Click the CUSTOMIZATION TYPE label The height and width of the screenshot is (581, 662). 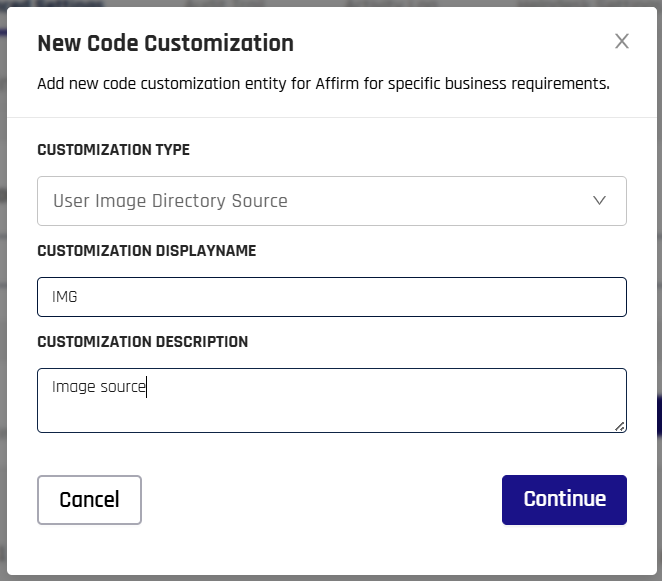pos(113,150)
